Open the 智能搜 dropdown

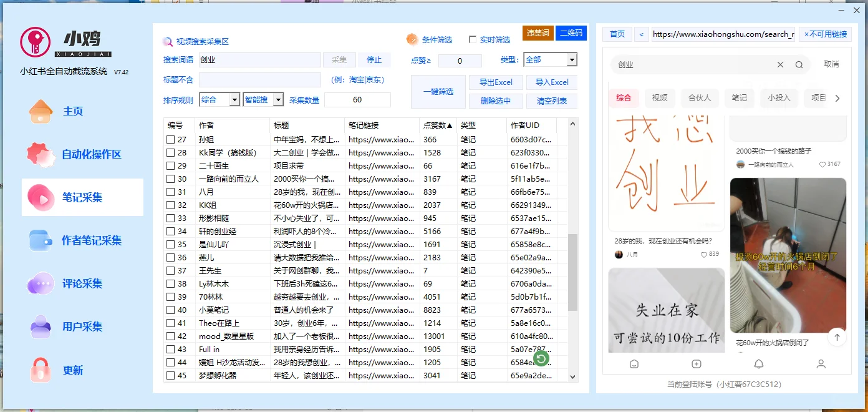click(x=278, y=100)
